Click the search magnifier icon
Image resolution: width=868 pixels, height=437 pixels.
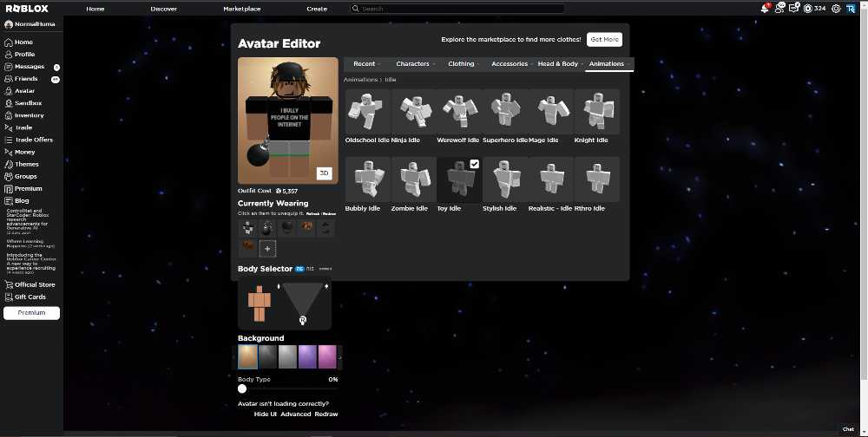pos(356,9)
